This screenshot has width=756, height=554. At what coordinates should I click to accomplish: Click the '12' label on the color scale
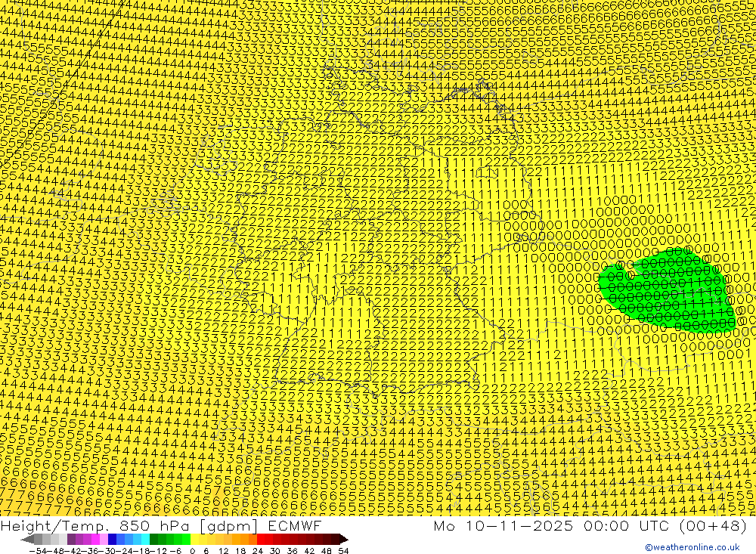click(x=223, y=551)
